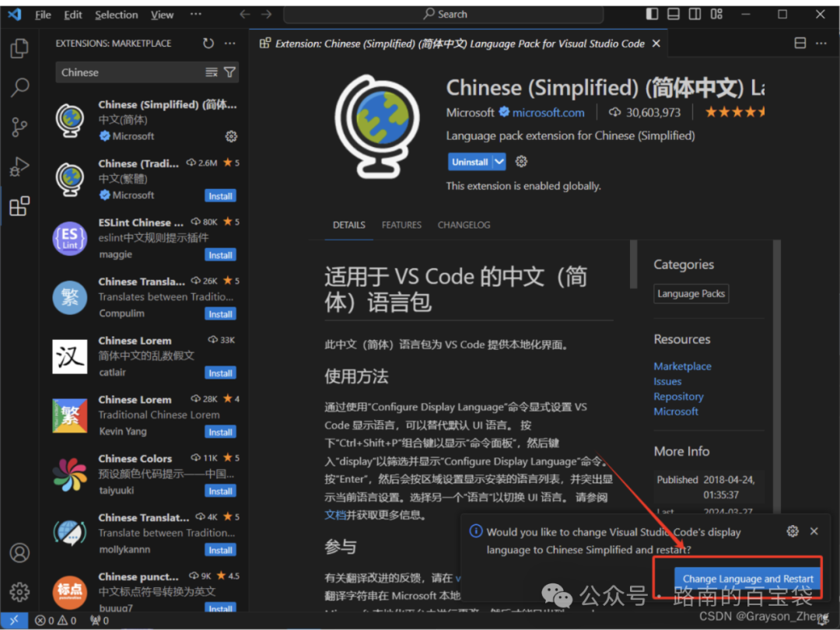Switch to the DETAILS tab
Image resolution: width=840 pixels, height=630 pixels.
coord(348,225)
